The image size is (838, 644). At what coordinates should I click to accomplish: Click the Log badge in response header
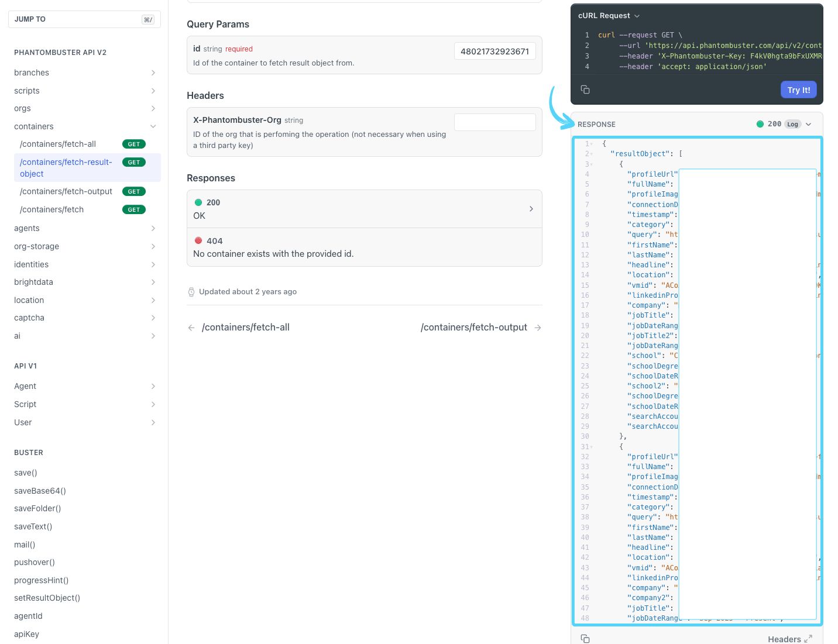tap(792, 124)
